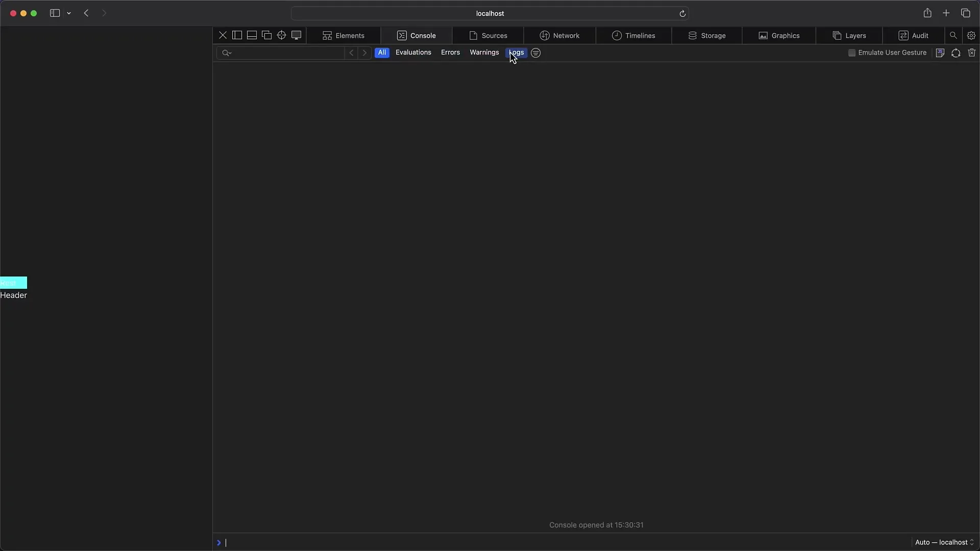Click the localhost address bar
This screenshot has height=551, width=980.
pyautogui.click(x=490, y=13)
